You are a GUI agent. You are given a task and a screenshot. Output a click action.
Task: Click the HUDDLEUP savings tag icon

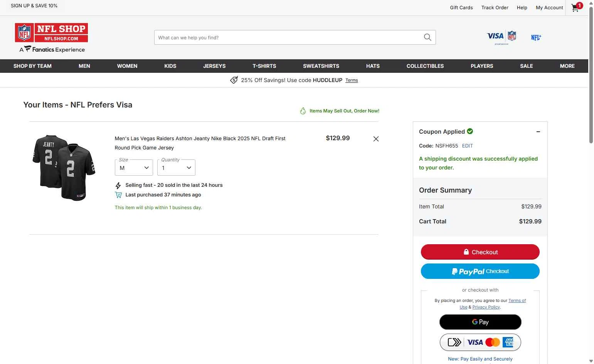coord(234,80)
